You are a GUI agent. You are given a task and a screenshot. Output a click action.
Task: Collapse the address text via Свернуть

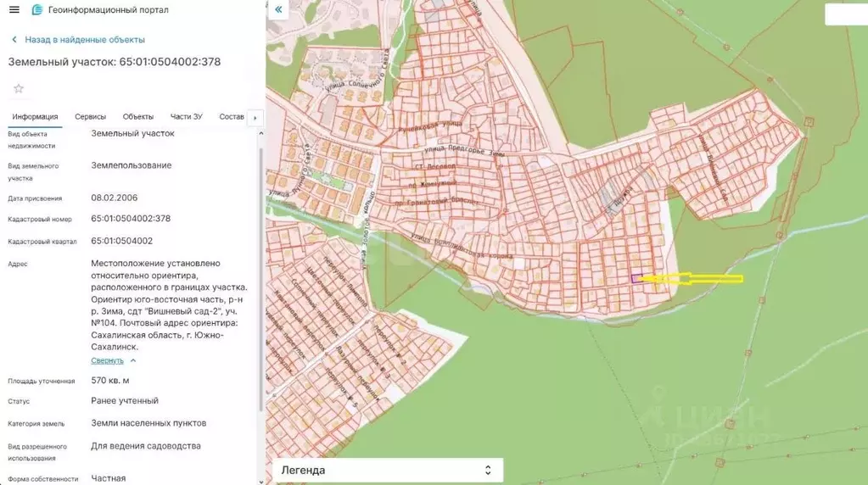click(x=107, y=360)
